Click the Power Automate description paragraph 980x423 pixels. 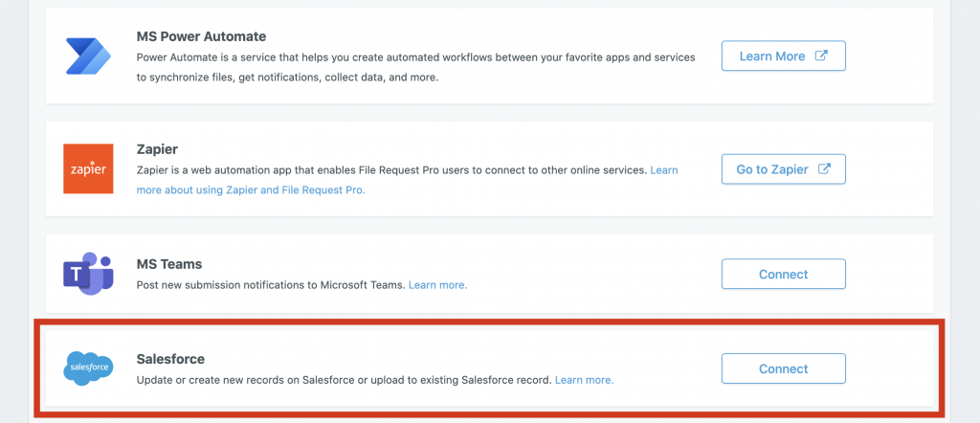pos(415,68)
